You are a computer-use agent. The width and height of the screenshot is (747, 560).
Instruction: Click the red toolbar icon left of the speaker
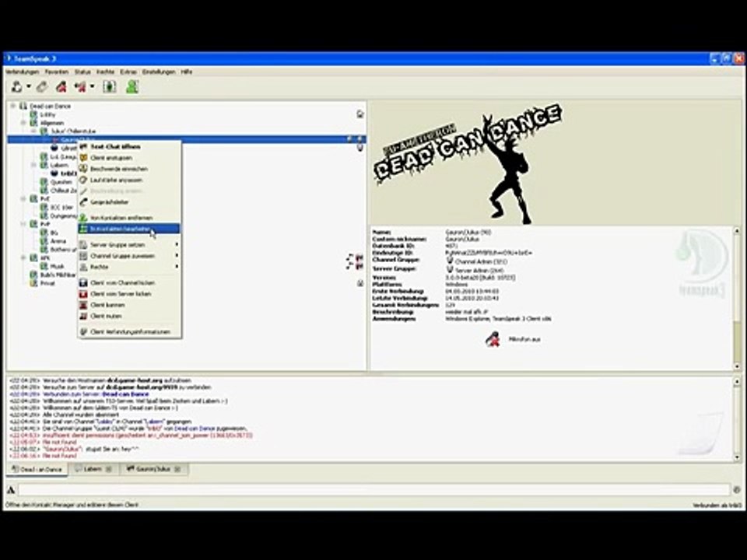tap(61, 86)
